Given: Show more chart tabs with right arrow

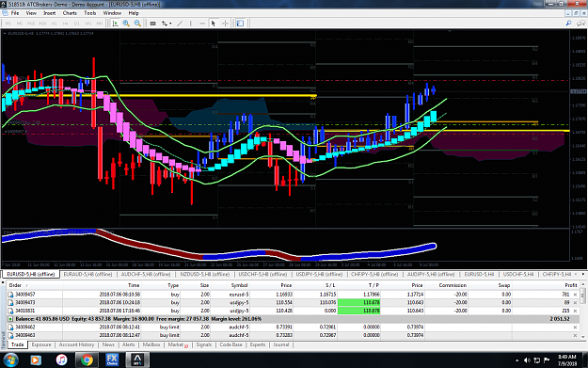Looking at the screenshot, I should (x=583, y=274).
